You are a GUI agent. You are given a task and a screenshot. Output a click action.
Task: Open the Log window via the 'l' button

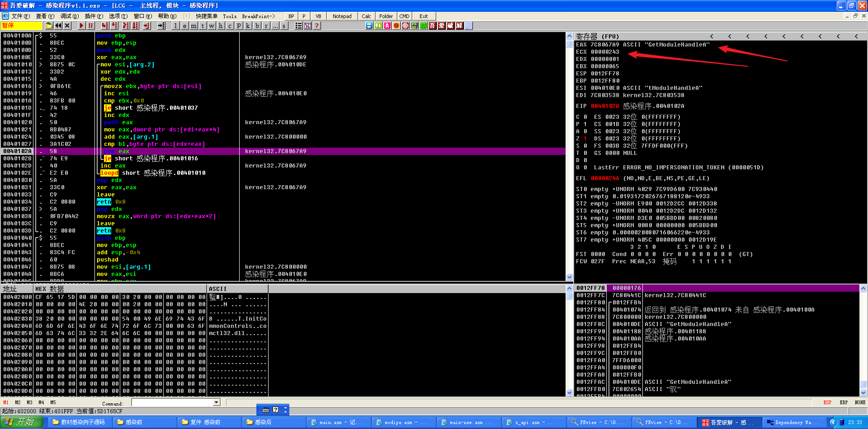[x=175, y=26]
